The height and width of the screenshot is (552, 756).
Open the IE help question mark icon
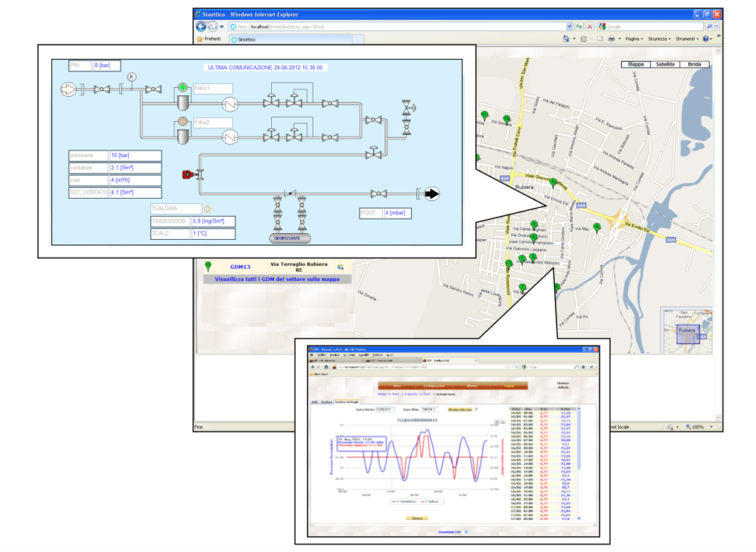click(705, 39)
